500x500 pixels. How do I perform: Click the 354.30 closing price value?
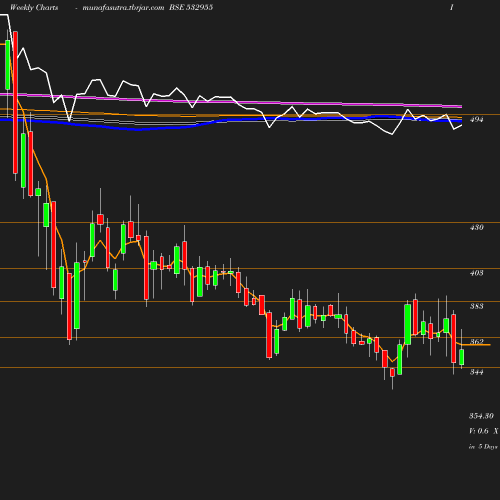(x=481, y=416)
